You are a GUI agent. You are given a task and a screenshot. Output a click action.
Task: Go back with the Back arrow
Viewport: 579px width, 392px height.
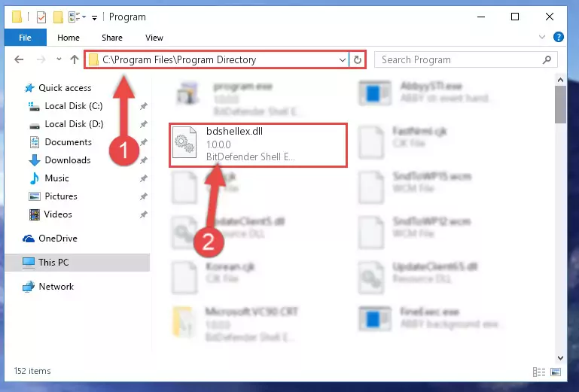[x=19, y=59]
